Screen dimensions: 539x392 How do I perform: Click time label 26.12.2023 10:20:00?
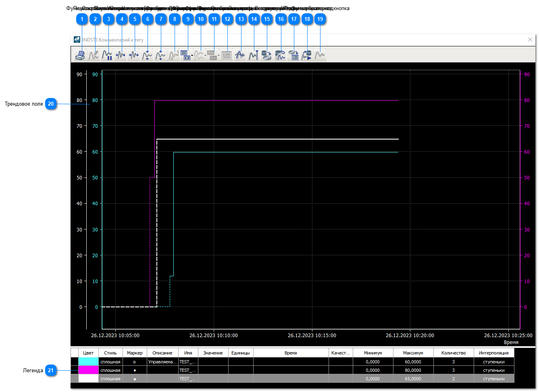point(410,336)
